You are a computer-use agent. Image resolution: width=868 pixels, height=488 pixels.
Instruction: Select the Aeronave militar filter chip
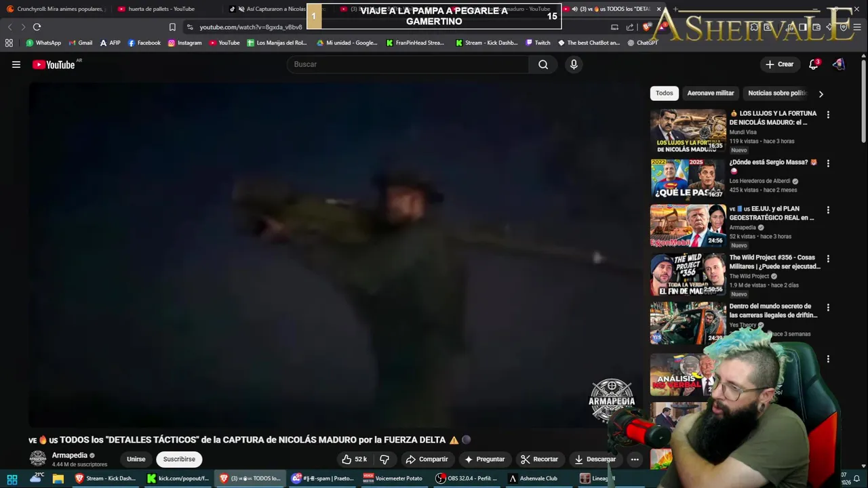(x=710, y=93)
